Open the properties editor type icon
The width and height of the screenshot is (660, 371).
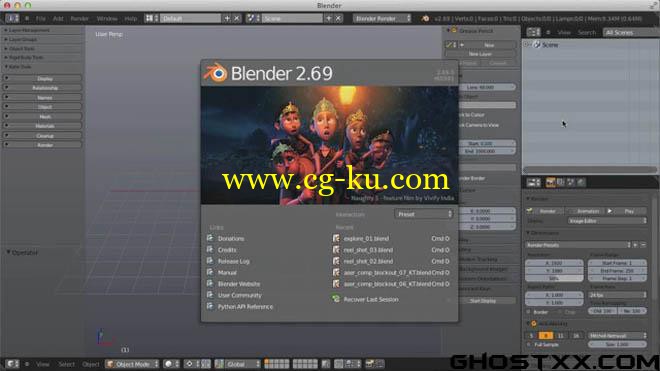pyautogui.click(x=533, y=182)
